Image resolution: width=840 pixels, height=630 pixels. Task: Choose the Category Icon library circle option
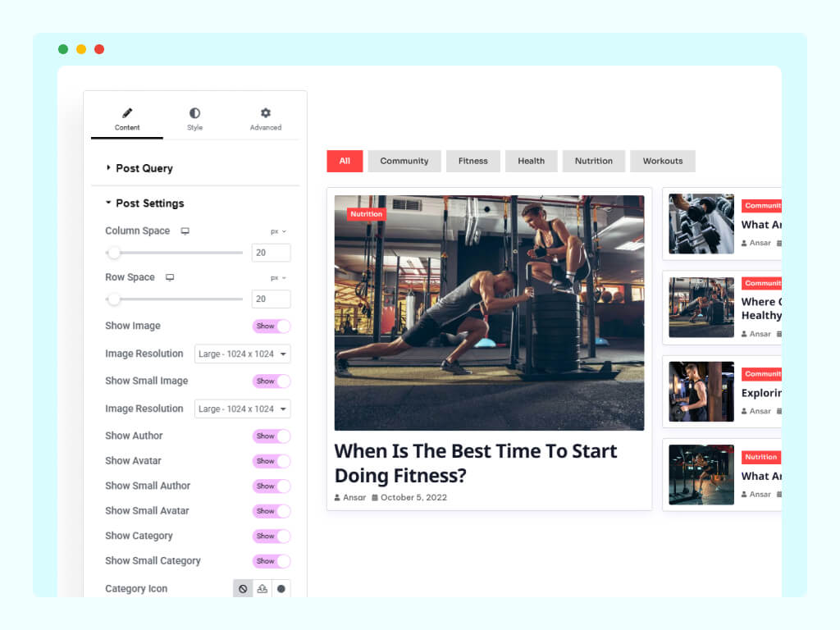283,588
